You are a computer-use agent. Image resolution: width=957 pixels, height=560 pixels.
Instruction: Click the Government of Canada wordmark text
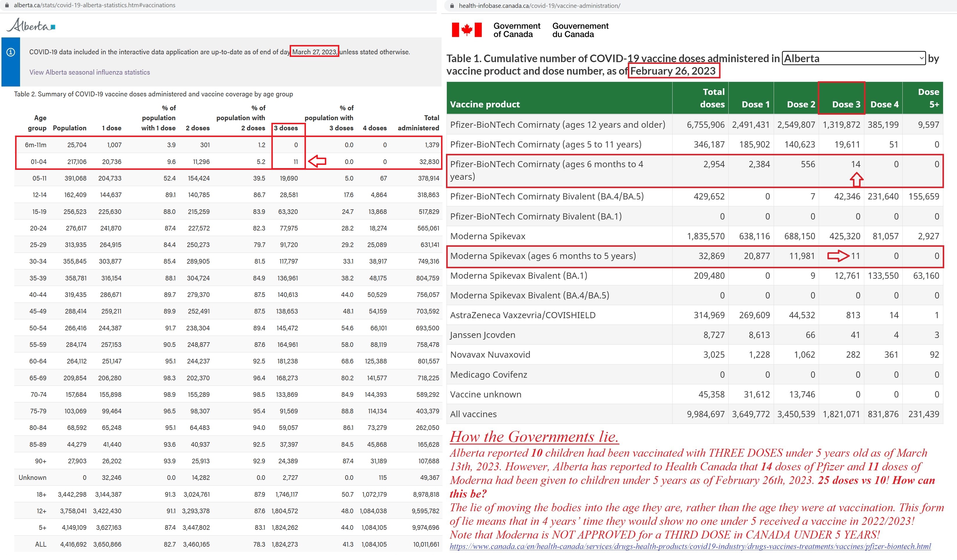pyautogui.click(x=517, y=30)
